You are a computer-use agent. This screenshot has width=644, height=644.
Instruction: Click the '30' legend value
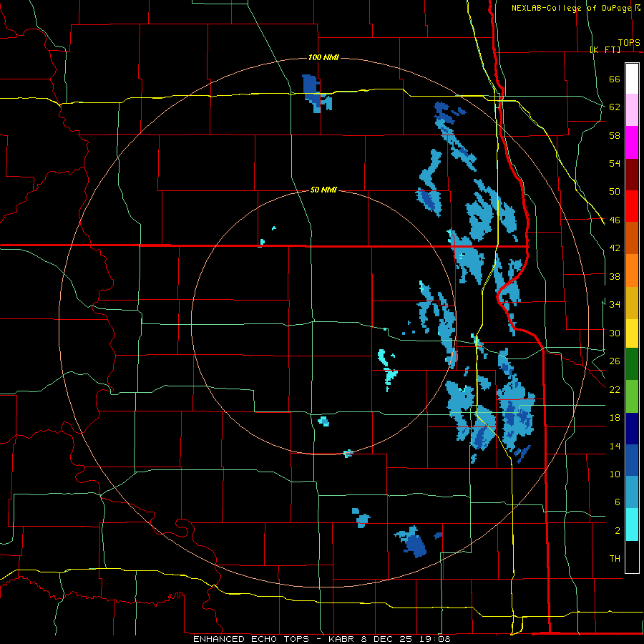pos(615,333)
